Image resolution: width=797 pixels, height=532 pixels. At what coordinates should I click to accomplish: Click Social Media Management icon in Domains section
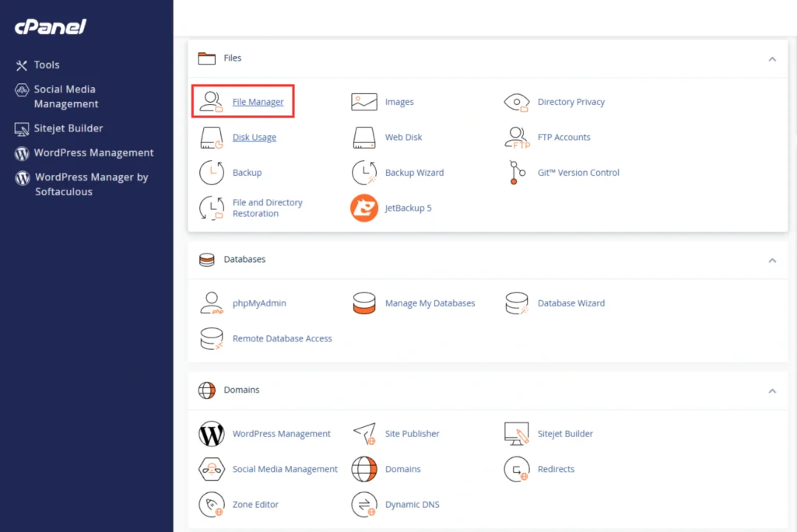pos(212,469)
